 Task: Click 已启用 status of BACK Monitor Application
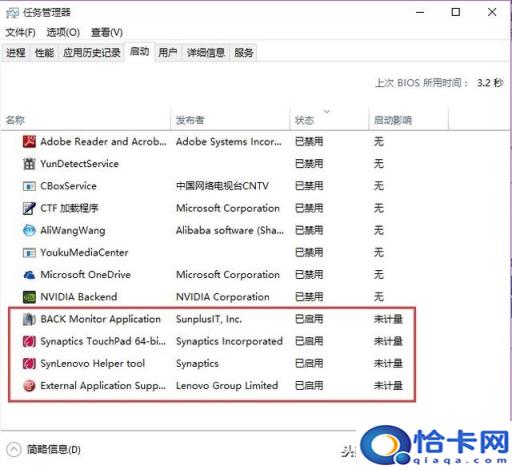coord(309,319)
